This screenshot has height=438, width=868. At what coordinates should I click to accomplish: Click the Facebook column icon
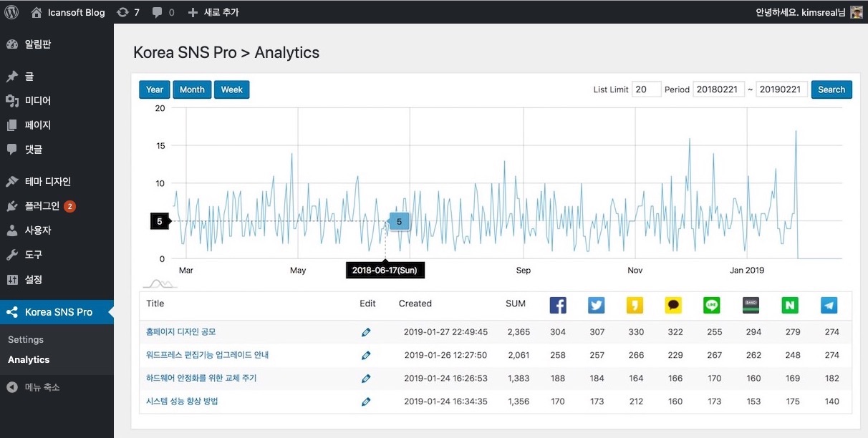(x=558, y=305)
